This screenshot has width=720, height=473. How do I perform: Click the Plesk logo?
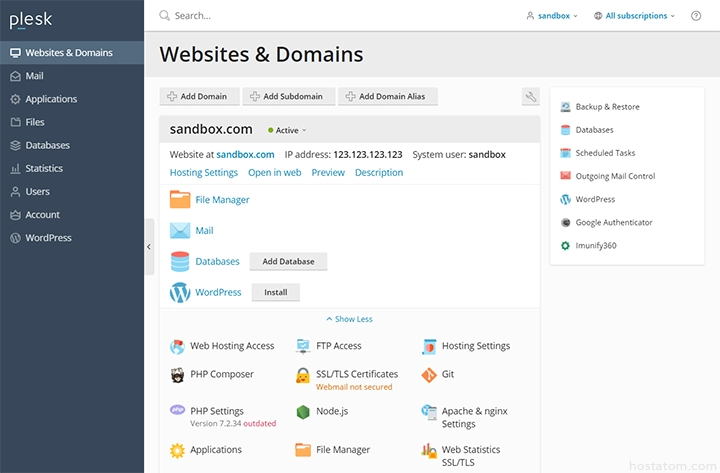[x=31, y=20]
